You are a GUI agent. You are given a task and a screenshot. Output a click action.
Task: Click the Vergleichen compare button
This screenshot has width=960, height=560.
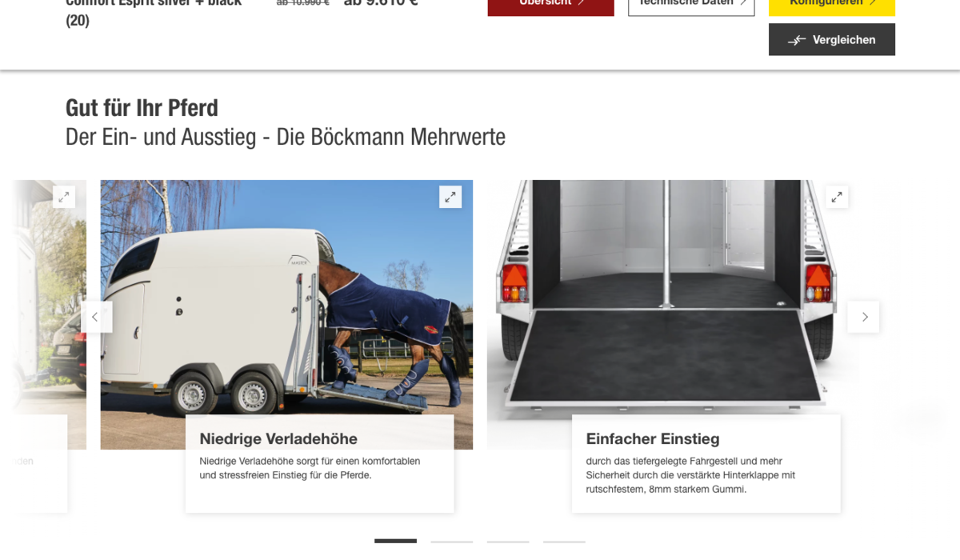[x=832, y=39]
